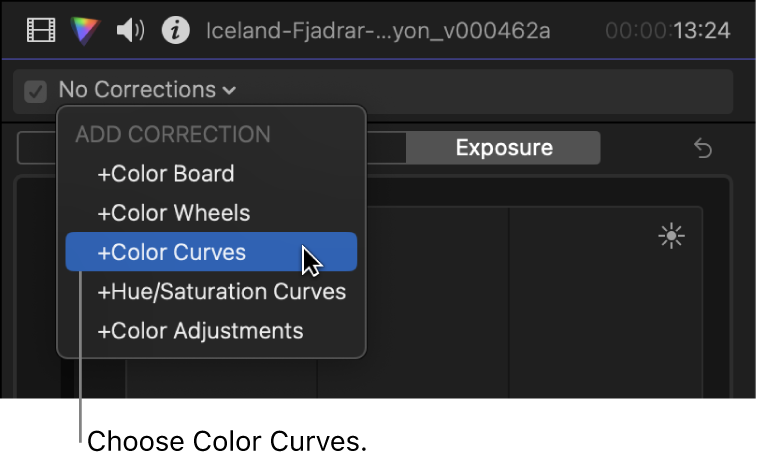This screenshot has height=472, width=758.
Task: Choose +Color Board from the menu
Action: tap(166, 174)
